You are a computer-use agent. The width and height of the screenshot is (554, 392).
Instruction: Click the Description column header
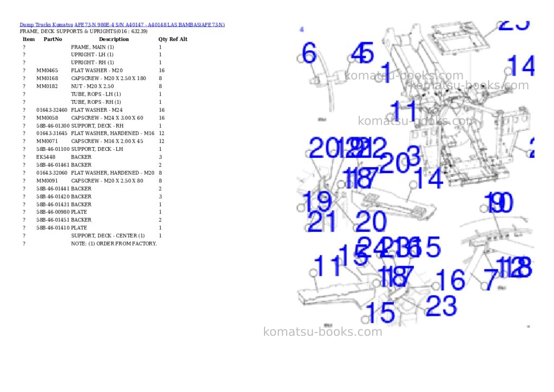click(x=114, y=39)
